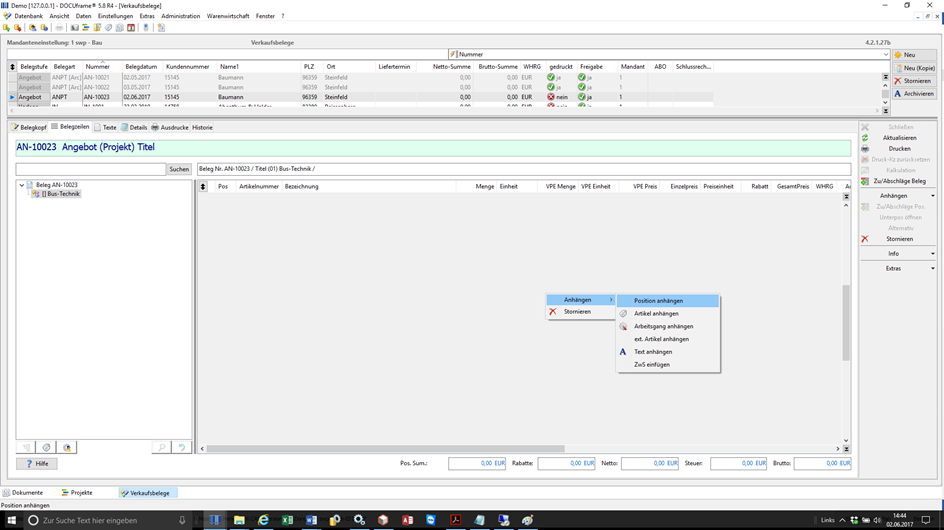Click the undo arrow icon button below the tree
Viewport: 944px width, 530px height.
pyautogui.click(x=182, y=447)
